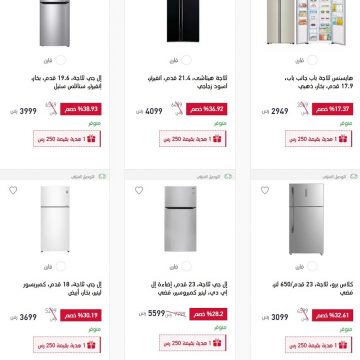Open Class Pro 23 ft silver refrigerator title
The height and width of the screenshot is (360, 360).
pos(313,289)
